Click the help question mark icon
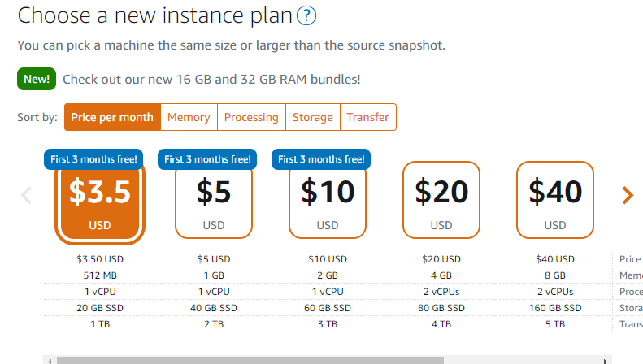643x364 pixels. (306, 15)
